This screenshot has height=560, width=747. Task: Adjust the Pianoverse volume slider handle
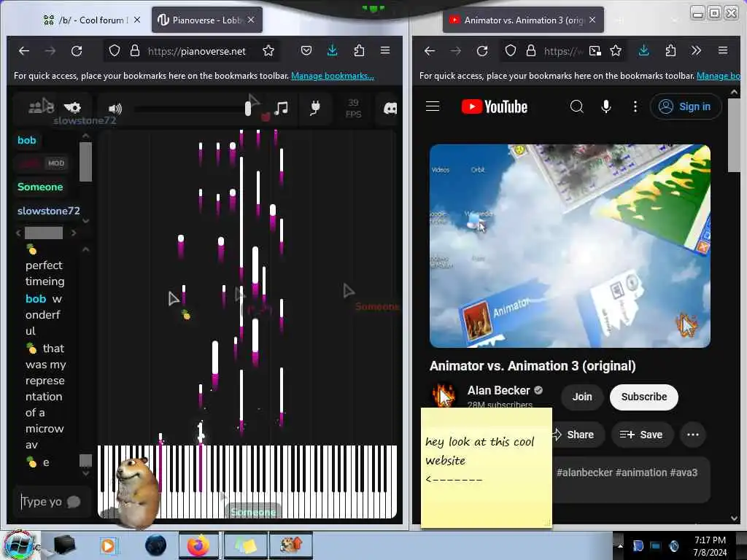(x=248, y=109)
